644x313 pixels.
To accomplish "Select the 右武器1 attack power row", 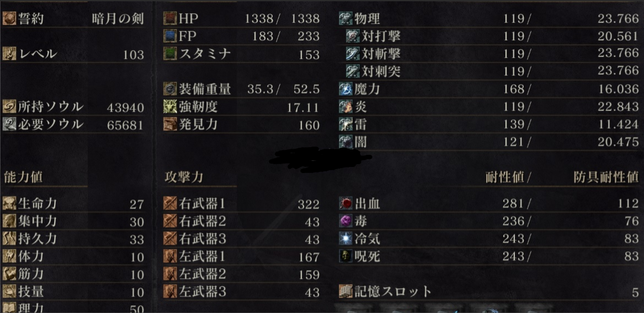I will [x=242, y=203].
